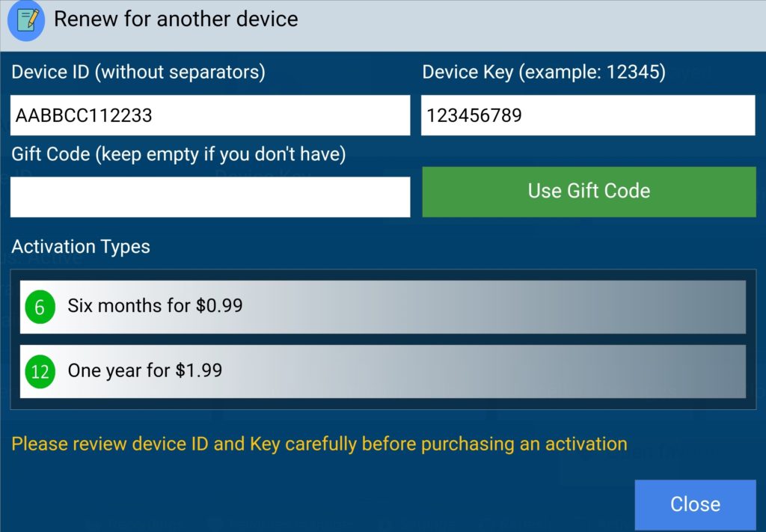Focus the Device ID input field
Image resolution: width=766 pixels, height=532 pixels.
[210, 115]
